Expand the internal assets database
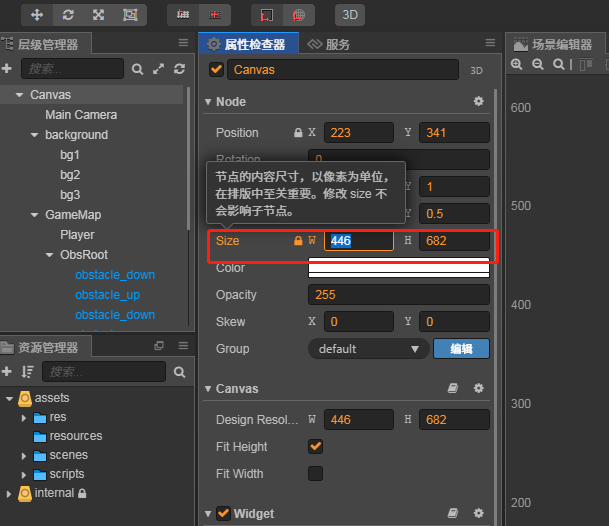609x526 pixels. [x=9, y=494]
